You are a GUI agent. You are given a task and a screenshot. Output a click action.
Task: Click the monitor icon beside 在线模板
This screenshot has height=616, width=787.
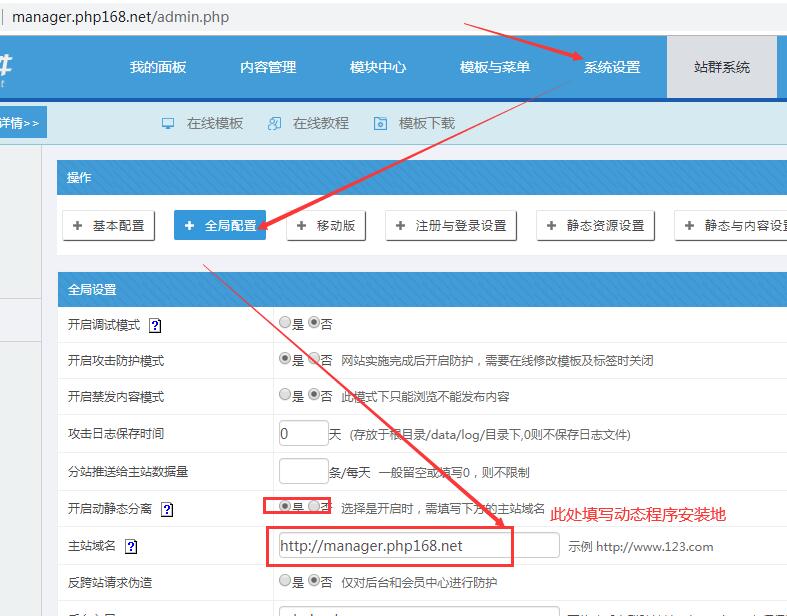(x=168, y=123)
